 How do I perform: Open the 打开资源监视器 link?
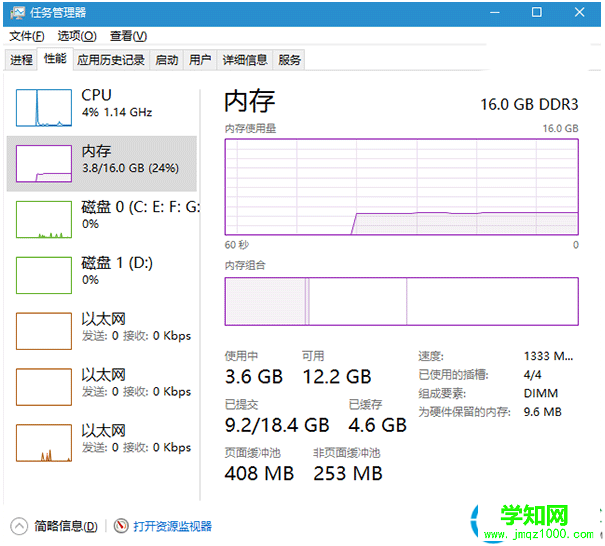click(x=172, y=526)
